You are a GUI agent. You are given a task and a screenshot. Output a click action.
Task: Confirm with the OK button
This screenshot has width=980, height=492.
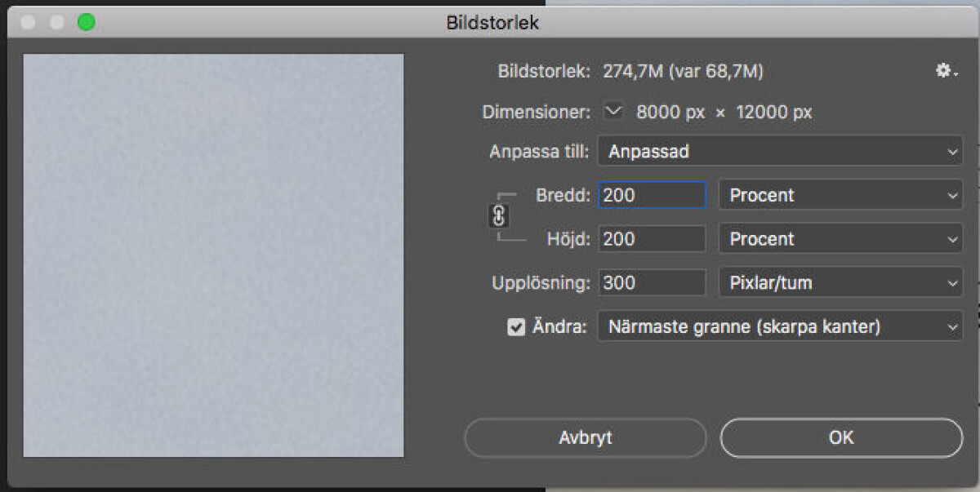(x=841, y=437)
